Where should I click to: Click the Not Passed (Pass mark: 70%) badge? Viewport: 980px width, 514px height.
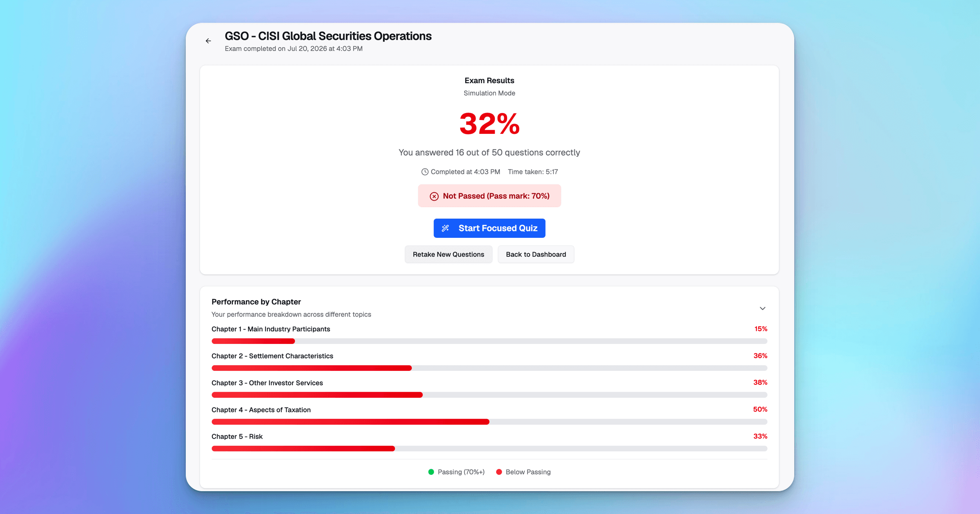(x=489, y=196)
